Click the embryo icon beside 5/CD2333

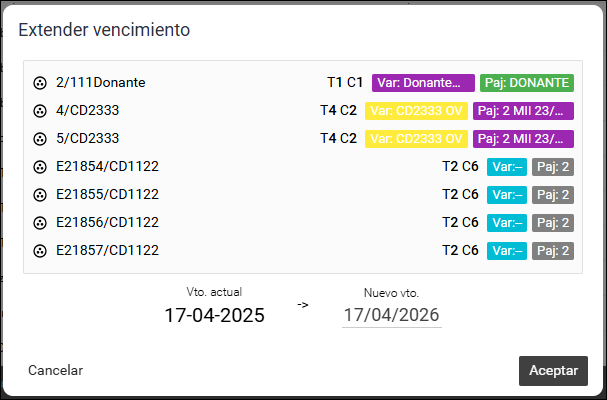coord(39,139)
